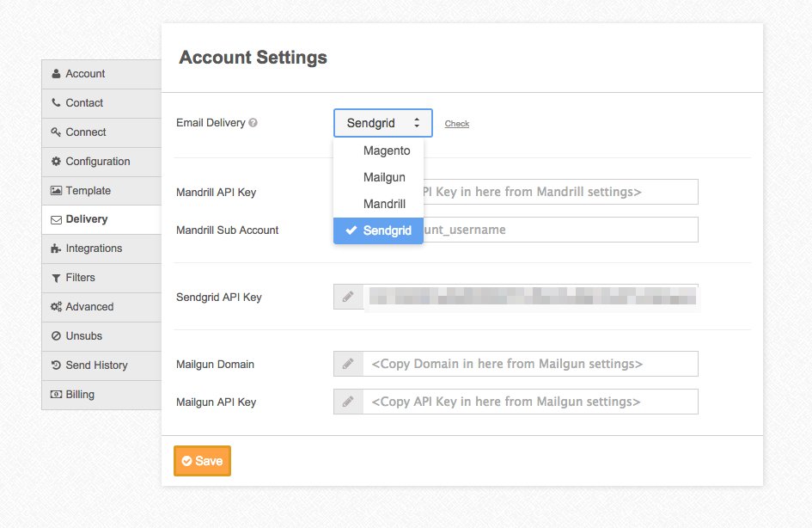This screenshot has width=812, height=528.
Task: Collapse the Email Delivery dropdown showing Sendgrid
Action: (383, 123)
